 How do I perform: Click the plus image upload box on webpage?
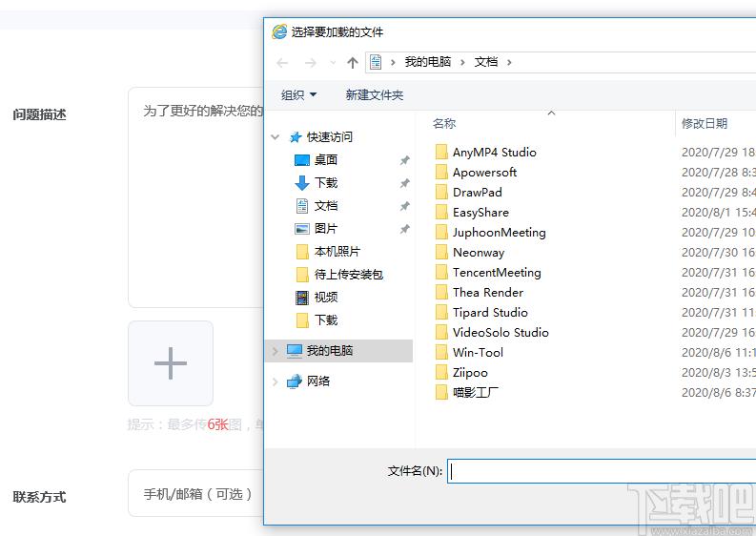pyautogui.click(x=171, y=363)
